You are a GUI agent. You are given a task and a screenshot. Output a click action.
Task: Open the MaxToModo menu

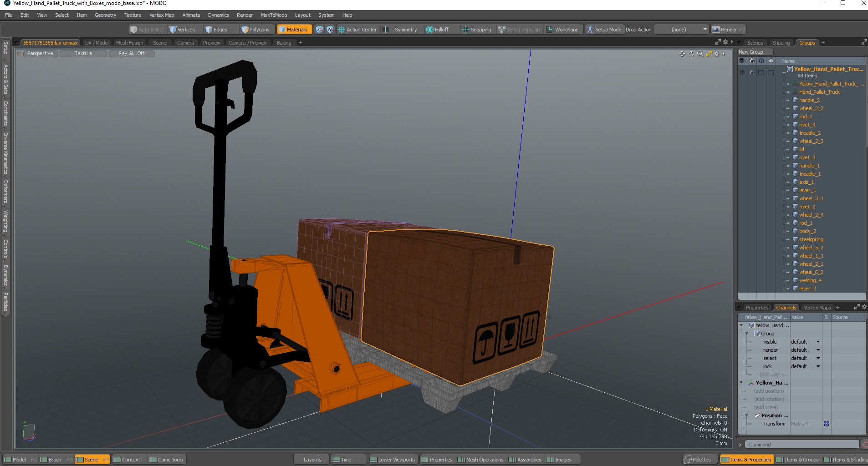coord(274,15)
